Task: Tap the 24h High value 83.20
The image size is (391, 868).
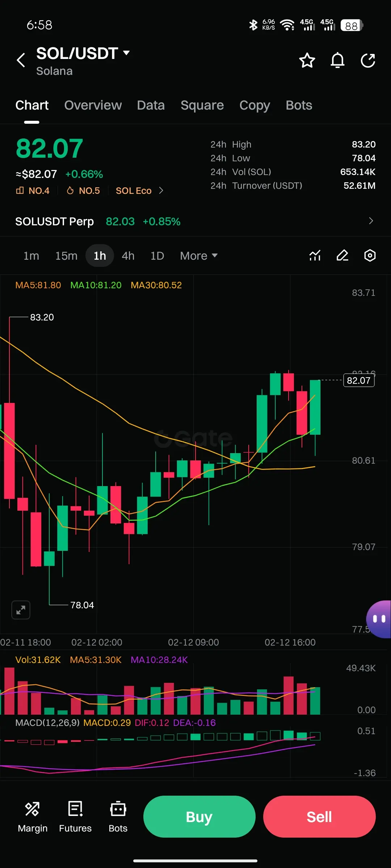Action: (364, 144)
